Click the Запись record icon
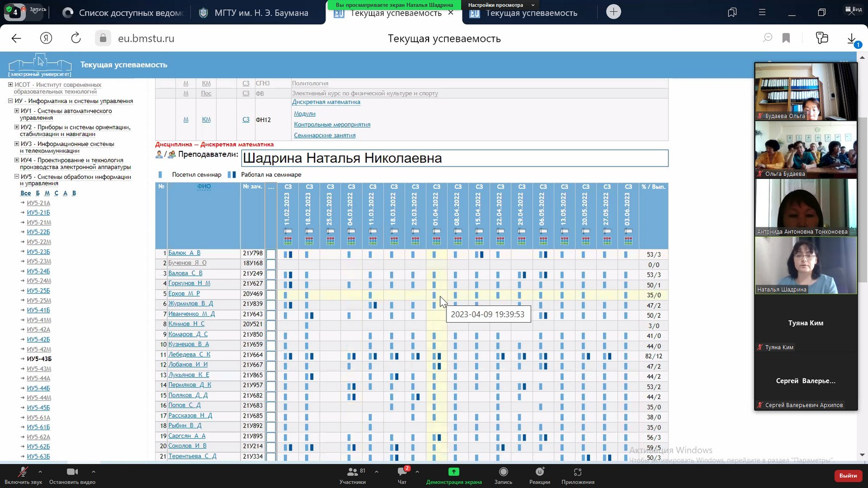 pyautogui.click(x=503, y=472)
